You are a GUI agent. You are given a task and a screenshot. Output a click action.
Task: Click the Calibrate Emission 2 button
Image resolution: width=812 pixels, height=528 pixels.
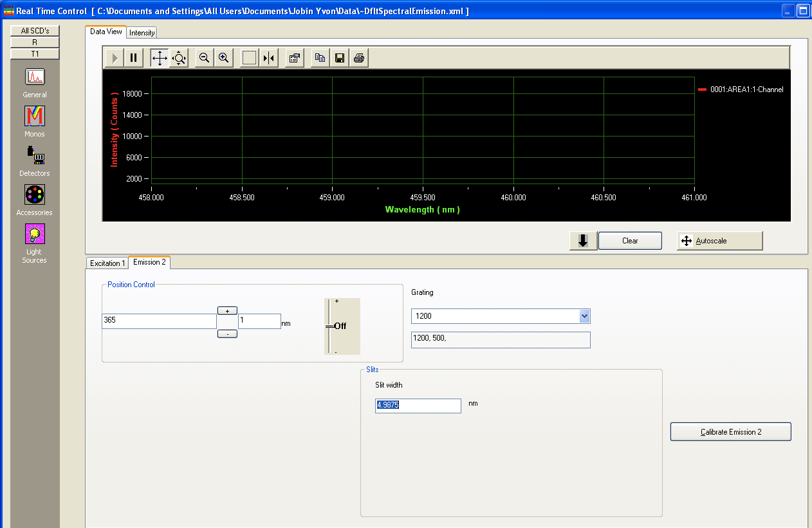pos(730,432)
